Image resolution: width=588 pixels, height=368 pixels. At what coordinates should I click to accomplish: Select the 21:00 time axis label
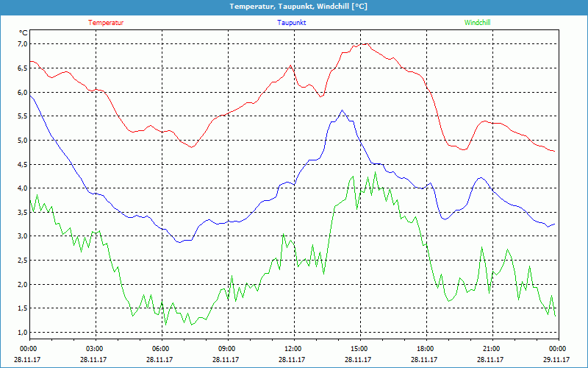click(x=491, y=348)
